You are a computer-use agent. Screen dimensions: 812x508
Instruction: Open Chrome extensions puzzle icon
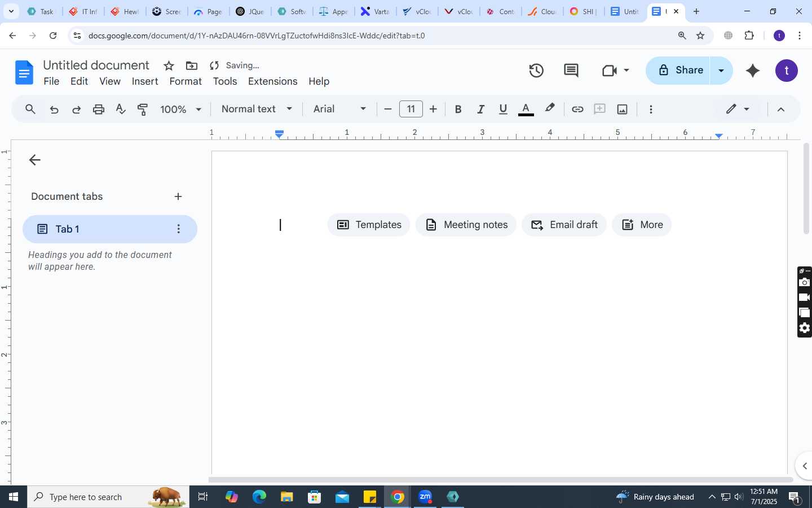pyautogui.click(x=749, y=36)
